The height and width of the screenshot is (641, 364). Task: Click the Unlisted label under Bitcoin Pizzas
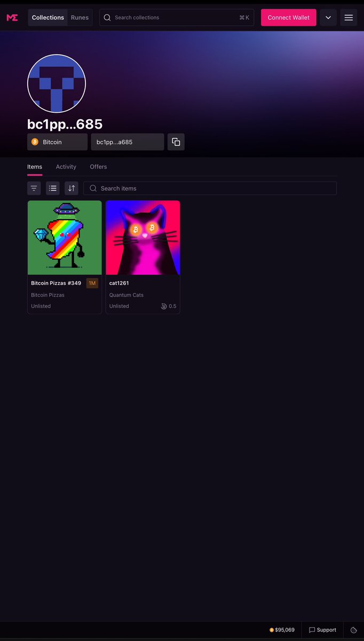41,306
